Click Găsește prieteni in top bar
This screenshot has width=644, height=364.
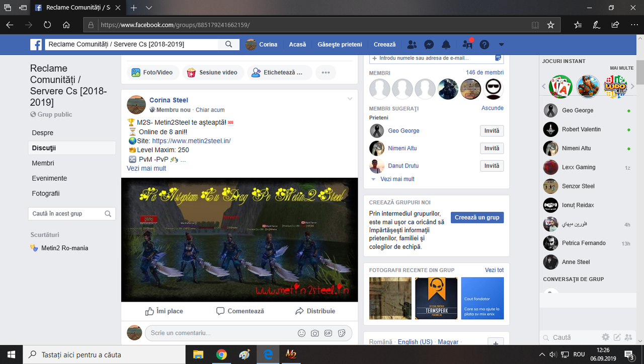pyautogui.click(x=340, y=44)
